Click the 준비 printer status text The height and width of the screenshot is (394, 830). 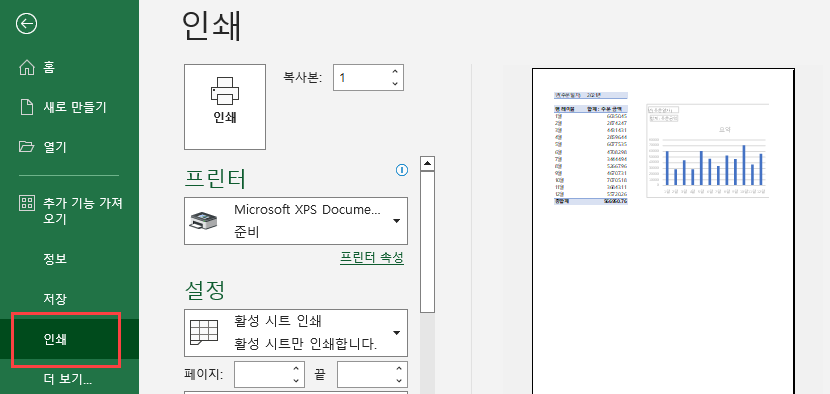pos(246,232)
